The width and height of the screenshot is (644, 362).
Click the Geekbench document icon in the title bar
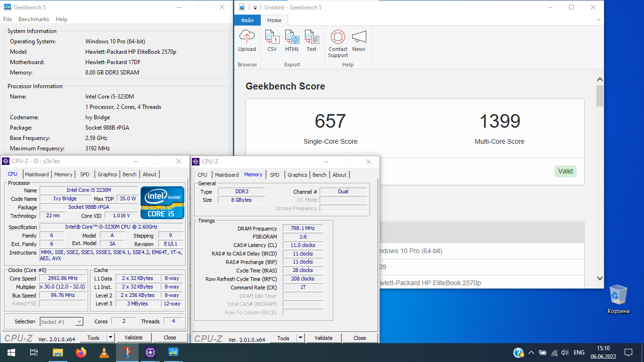pyautogui.click(x=242, y=7)
